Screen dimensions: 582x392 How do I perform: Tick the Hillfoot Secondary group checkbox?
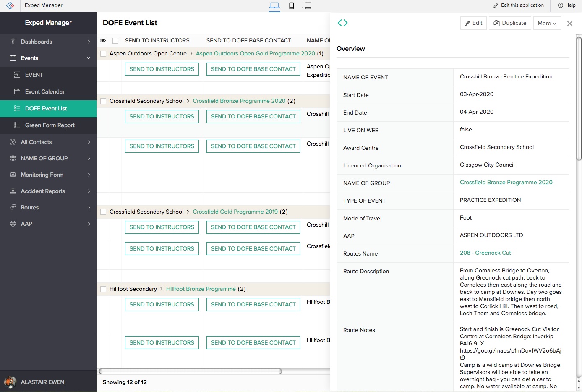(x=103, y=289)
